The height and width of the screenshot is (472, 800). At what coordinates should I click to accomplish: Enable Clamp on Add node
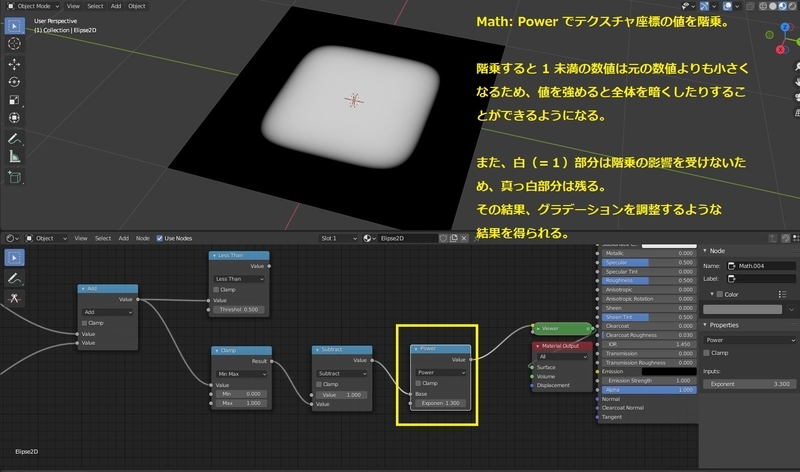pos(84,323)
